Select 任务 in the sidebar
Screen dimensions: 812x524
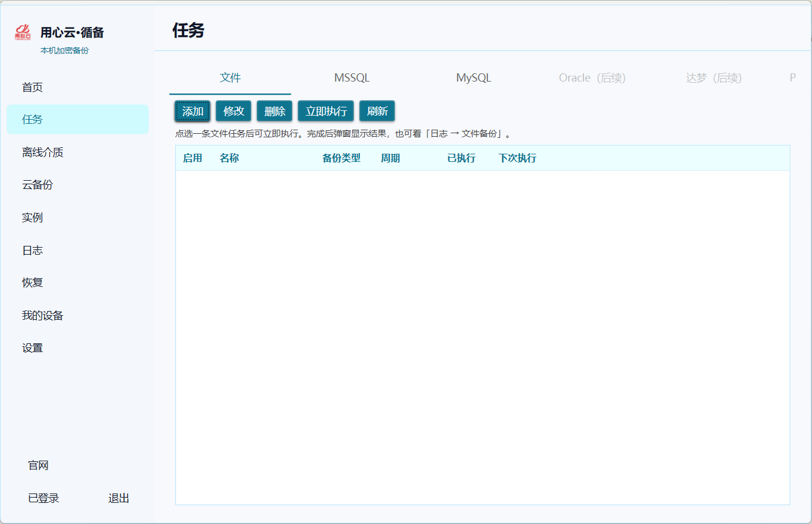coord(77,119)
